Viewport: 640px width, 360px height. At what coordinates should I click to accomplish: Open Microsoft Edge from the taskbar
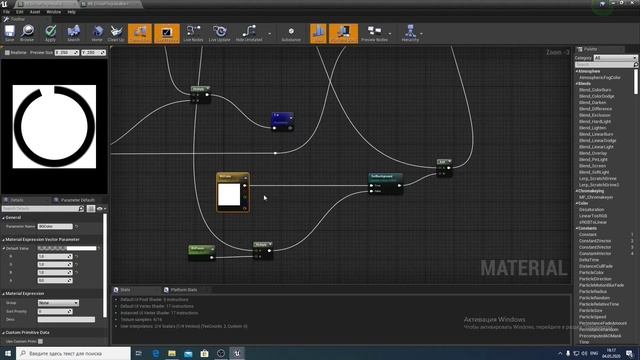click(x=156, y=353)
